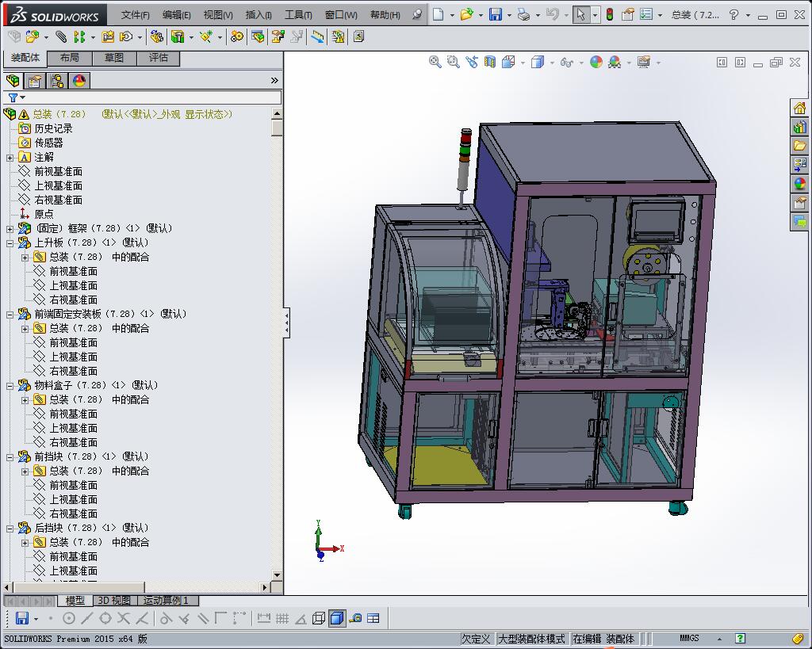Switch to the 布局 tab
This screenshot has height=649, width=812.
point(70,58)
